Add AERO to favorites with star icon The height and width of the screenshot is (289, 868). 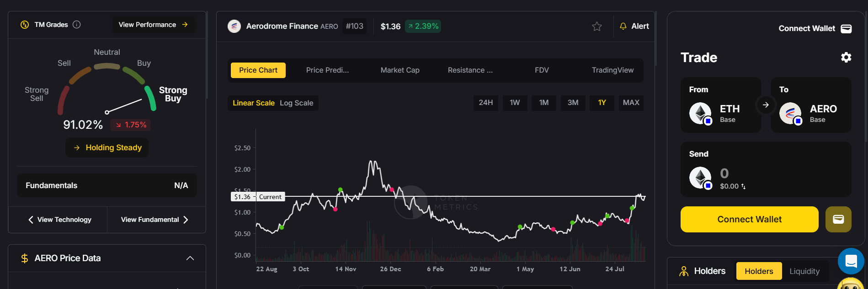(597, 26)
